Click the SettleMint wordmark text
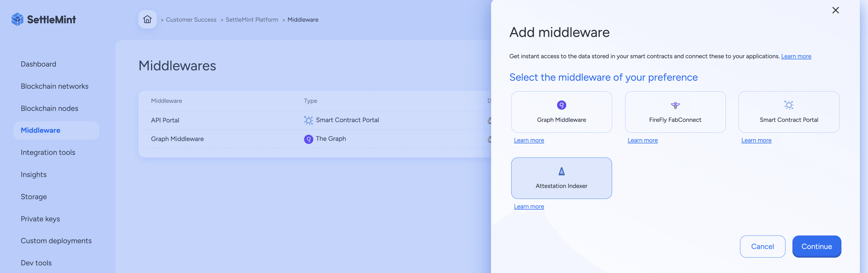Viewport: 868px width, 273px height. (51, 19)
